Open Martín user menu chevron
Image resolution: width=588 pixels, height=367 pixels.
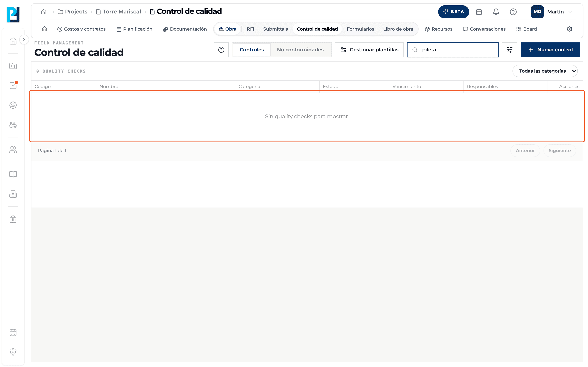(x=570, y=12)
